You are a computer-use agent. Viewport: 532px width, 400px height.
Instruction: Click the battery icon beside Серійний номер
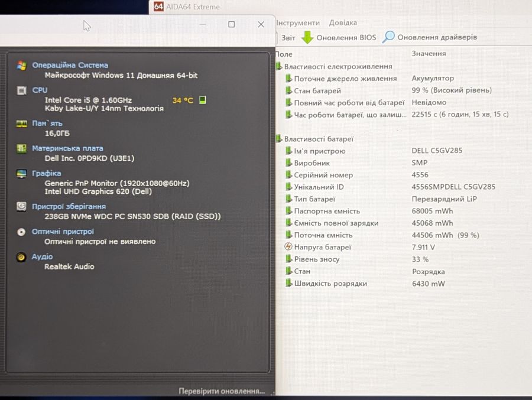[288, 175]
